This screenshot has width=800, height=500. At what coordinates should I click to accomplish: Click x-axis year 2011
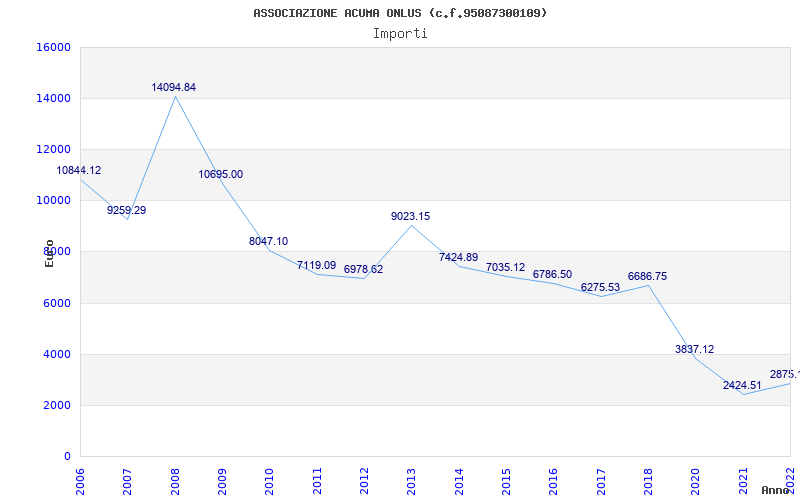(317, 481)
